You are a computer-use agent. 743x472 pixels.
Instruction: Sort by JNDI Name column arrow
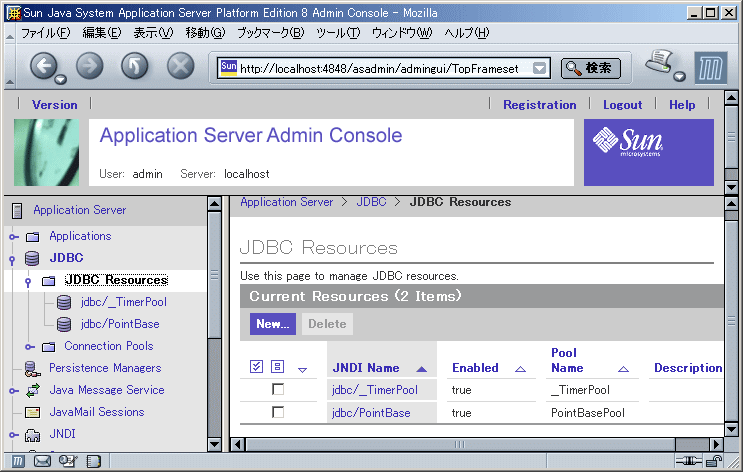click(422, 369)
